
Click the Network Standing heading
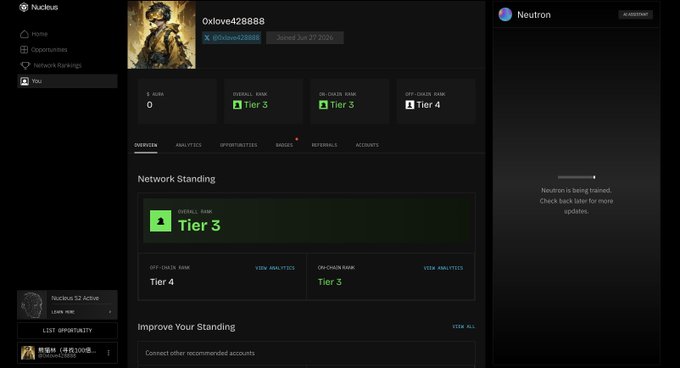[177, 179]
